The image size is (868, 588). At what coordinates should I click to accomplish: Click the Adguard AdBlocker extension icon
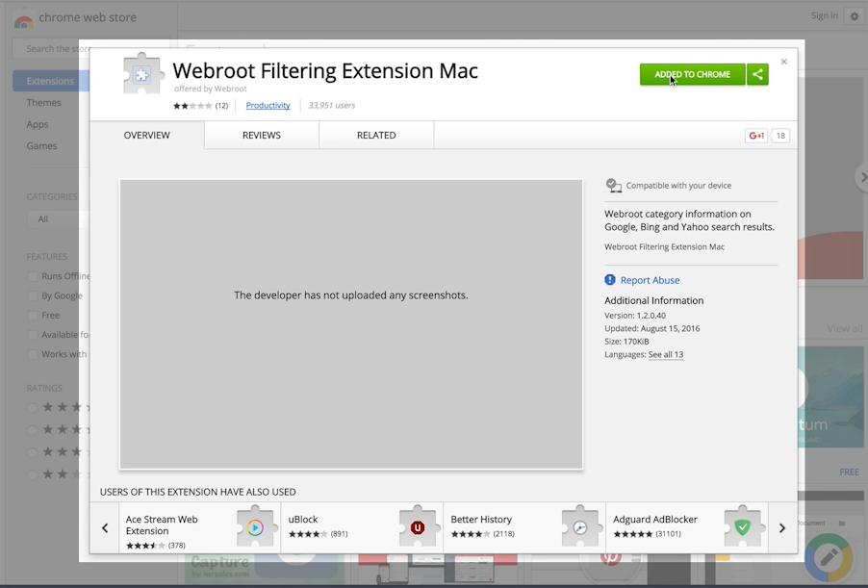pos(742,527)
